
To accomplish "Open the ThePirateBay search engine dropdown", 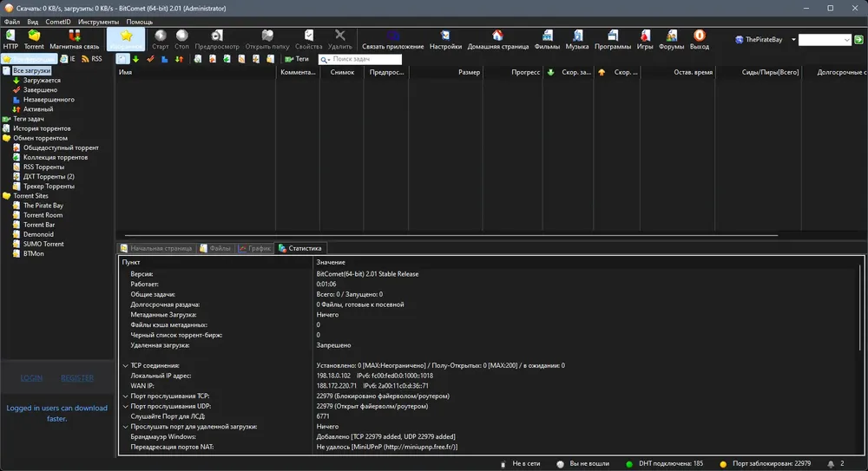I will [793, 39].
